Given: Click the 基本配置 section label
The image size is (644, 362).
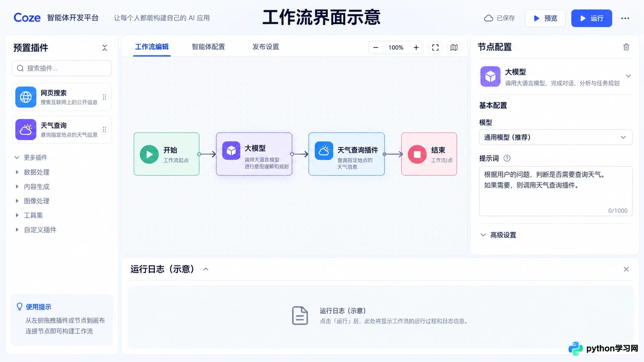Looking at the screenshot, I should 493,105.
